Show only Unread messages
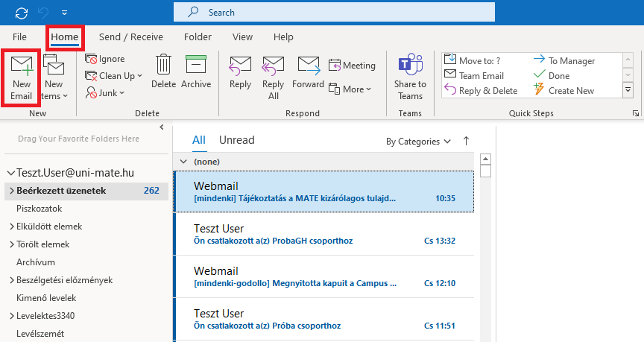The width and height of the screenshot is (644, 342). pyautogui.click(x=236, y=140)
